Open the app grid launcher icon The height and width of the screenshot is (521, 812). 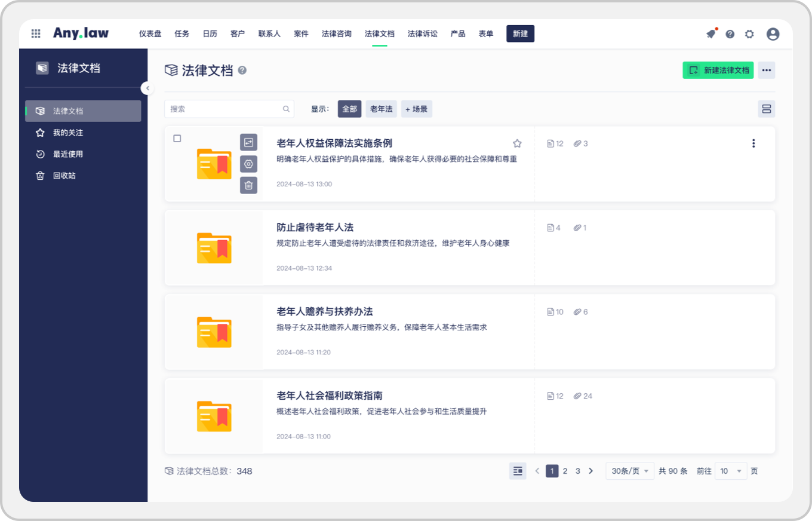pos(36,34)
